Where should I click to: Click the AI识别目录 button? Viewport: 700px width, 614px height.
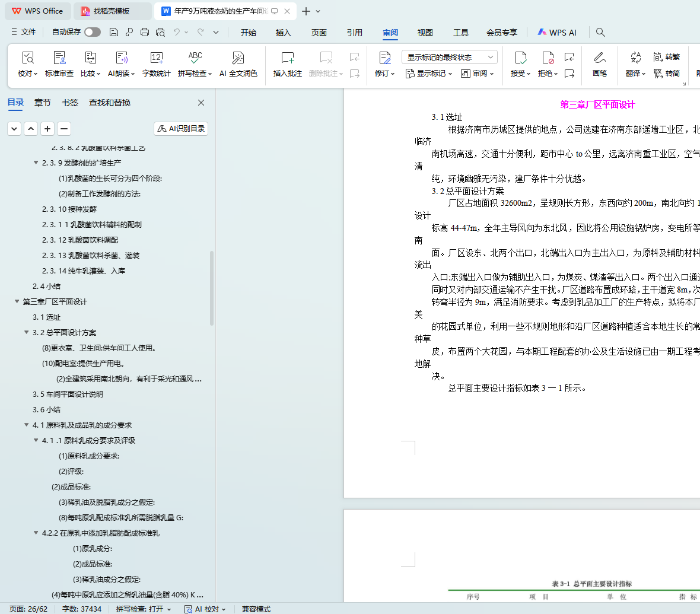point(181,129)
